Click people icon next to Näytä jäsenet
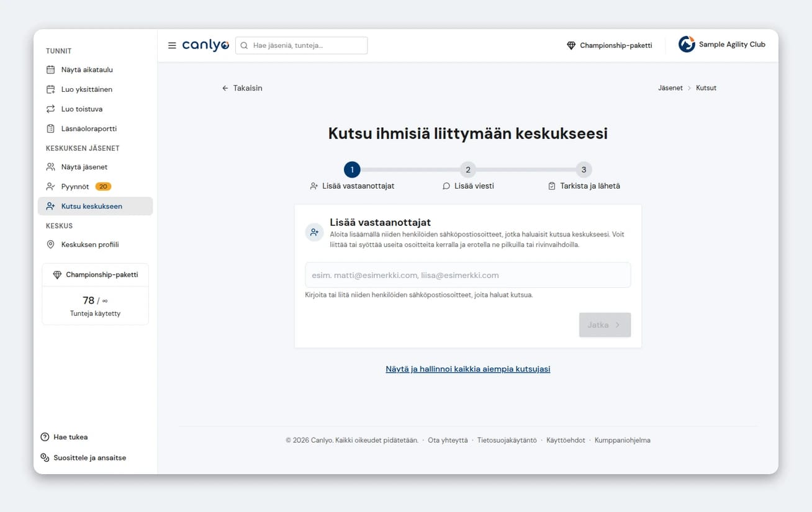Viewport: 812px width, 512px height. (51, 167)
